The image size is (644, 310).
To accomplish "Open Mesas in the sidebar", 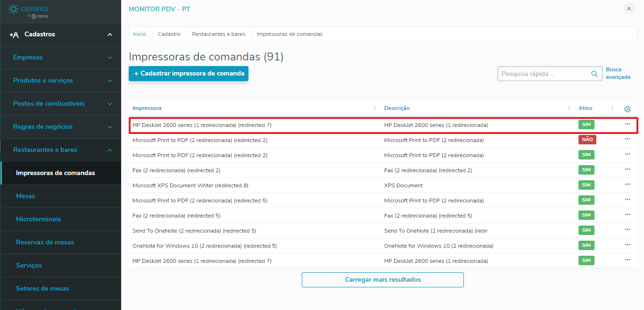I will point(61,196).
